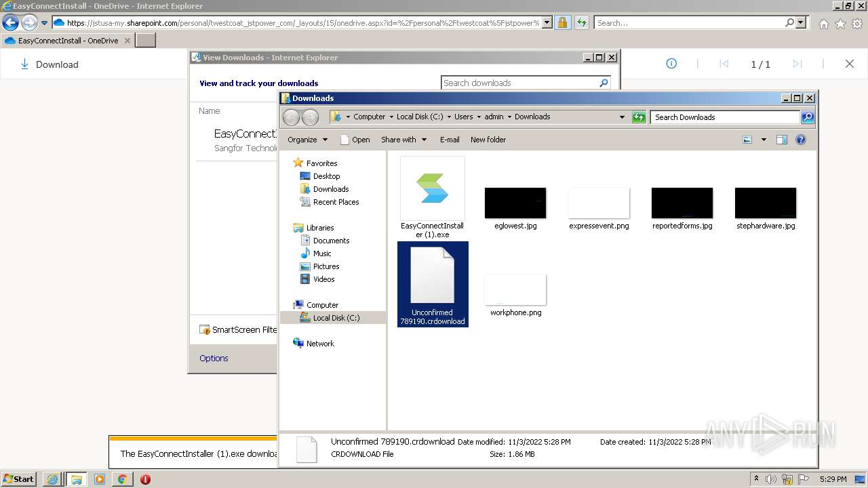Image resolution: width=868 pixels, height=488 pixels.
Task: Select EasyConnectInstaller (1).exe file
Action: [433, 197]
